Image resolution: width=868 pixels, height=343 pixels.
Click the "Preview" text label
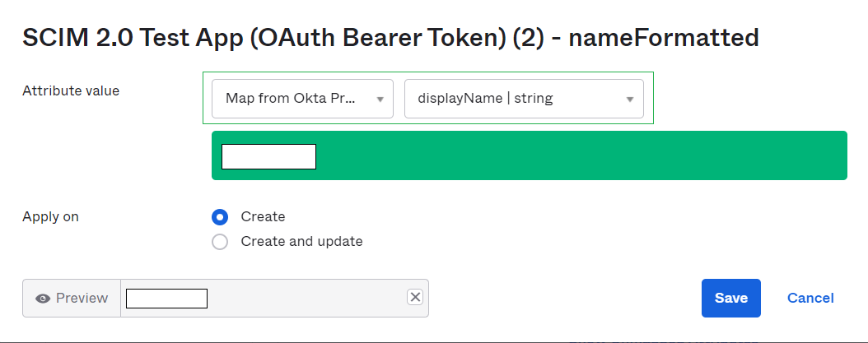click(x=82, y=299)
